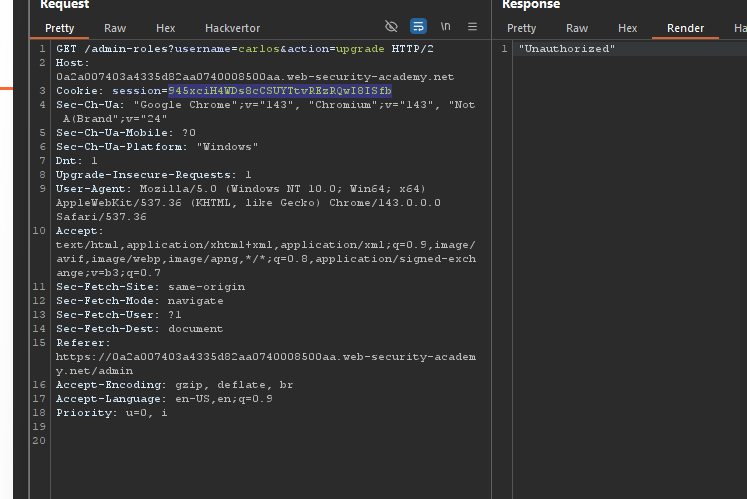Click the Sec-Ch-Ua-Mobile ?0 header line
The width and height of the screenshot is (747, 499).
tap(126, 132)
